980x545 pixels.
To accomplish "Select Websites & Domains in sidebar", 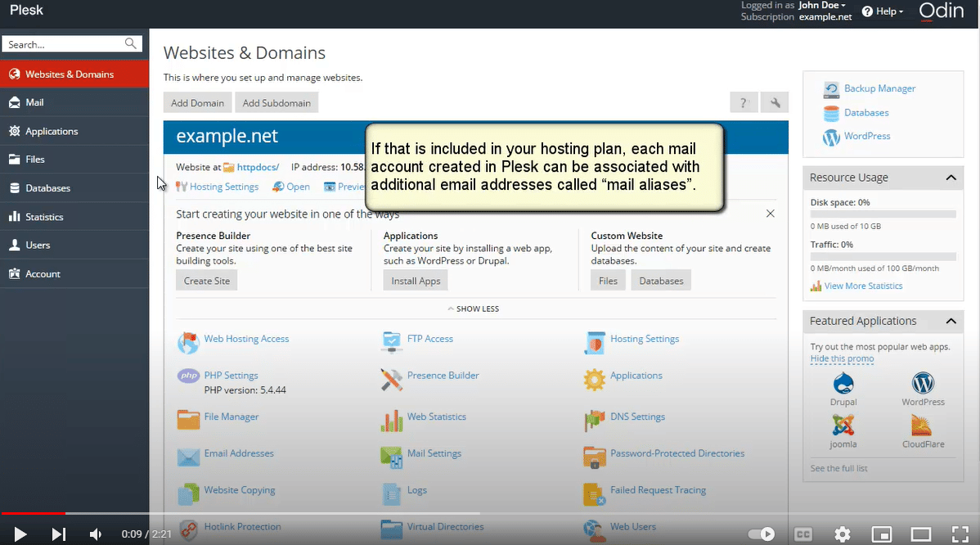I will coord(74,74).
